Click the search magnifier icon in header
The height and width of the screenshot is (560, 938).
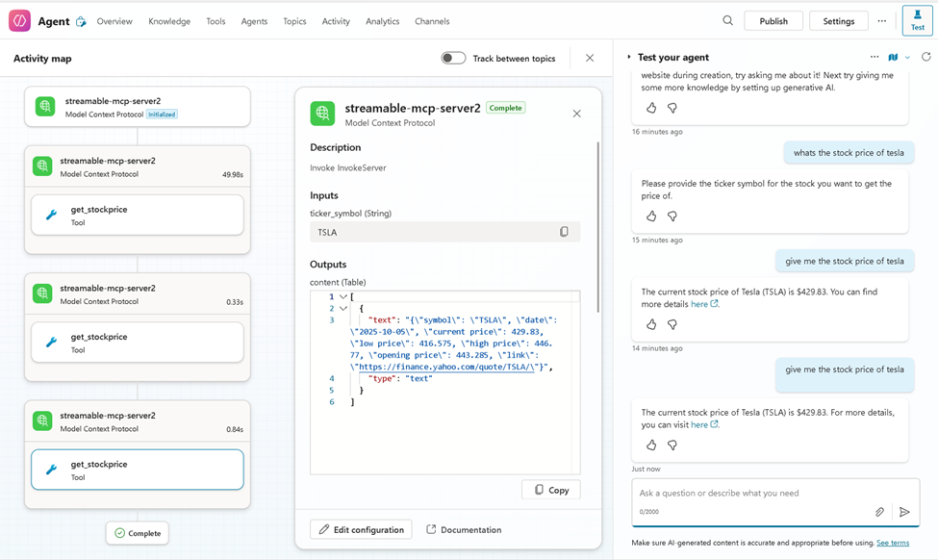728,21
